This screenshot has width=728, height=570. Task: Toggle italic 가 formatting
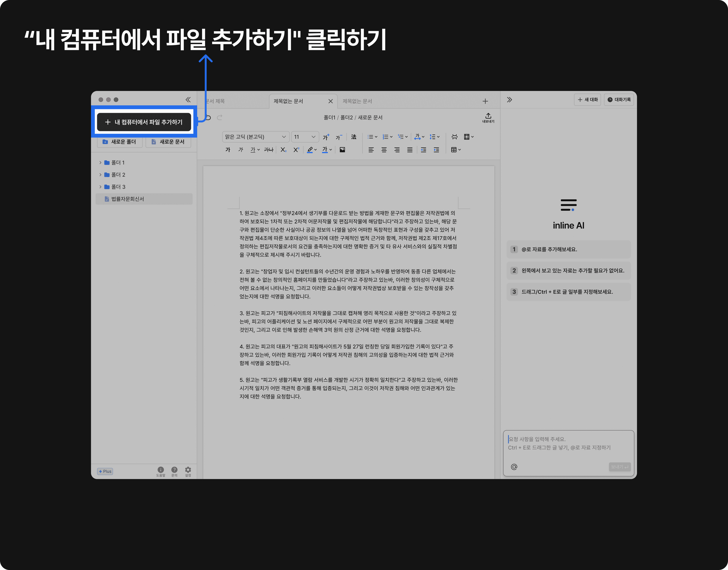coord(241,150)
